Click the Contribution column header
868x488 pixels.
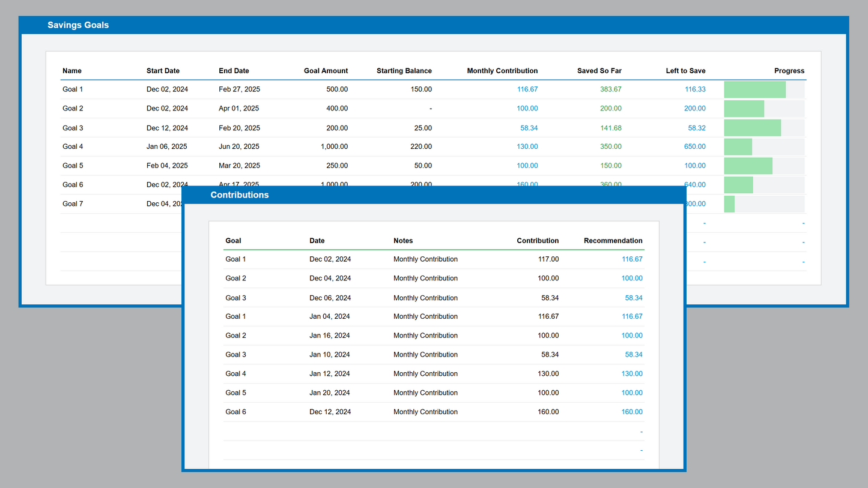[538, 241]
